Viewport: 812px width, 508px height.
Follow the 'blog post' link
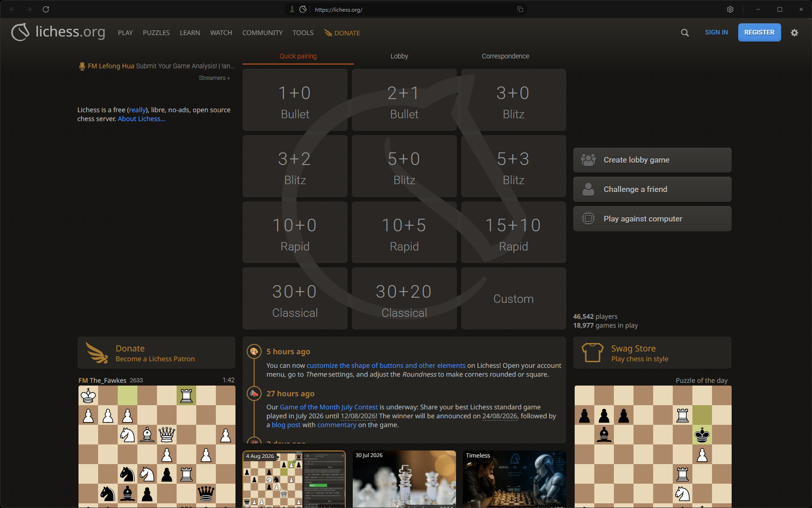pyautogui.click(x=286, y=425)
